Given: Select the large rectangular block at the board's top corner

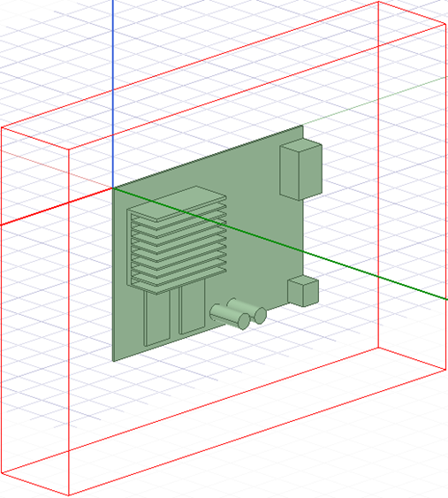Looking at the screenshot, I should point(300,169).
